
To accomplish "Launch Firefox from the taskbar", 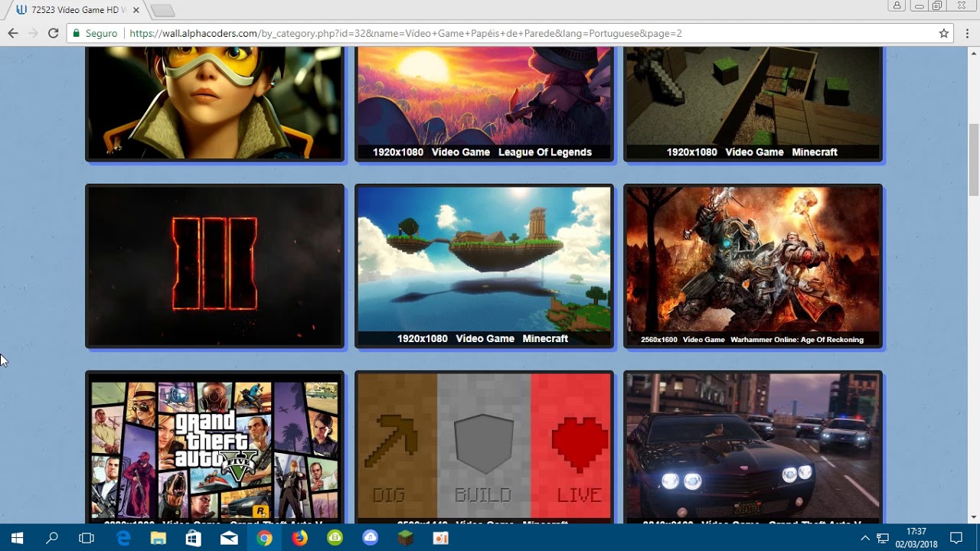I will point(299,538).
